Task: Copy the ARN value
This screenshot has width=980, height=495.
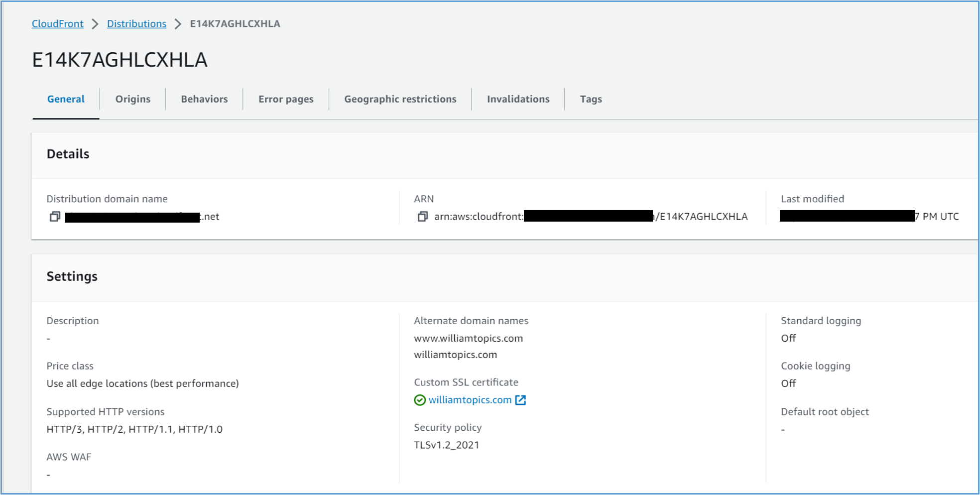Action: pos(423,217)
